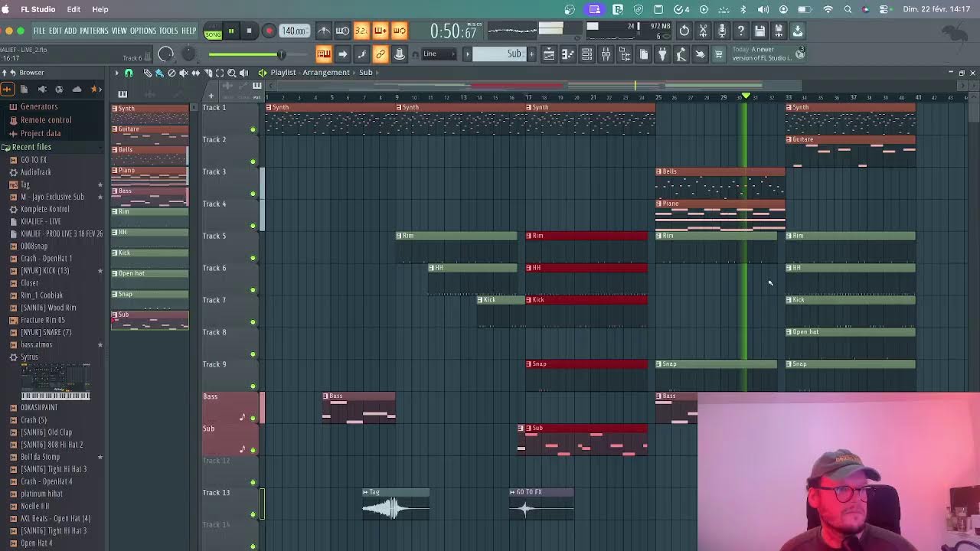Image resolution: width=980 pixels, height=551 pixels.
Task: Click the export download icon
Action: [x=797, y=31]
